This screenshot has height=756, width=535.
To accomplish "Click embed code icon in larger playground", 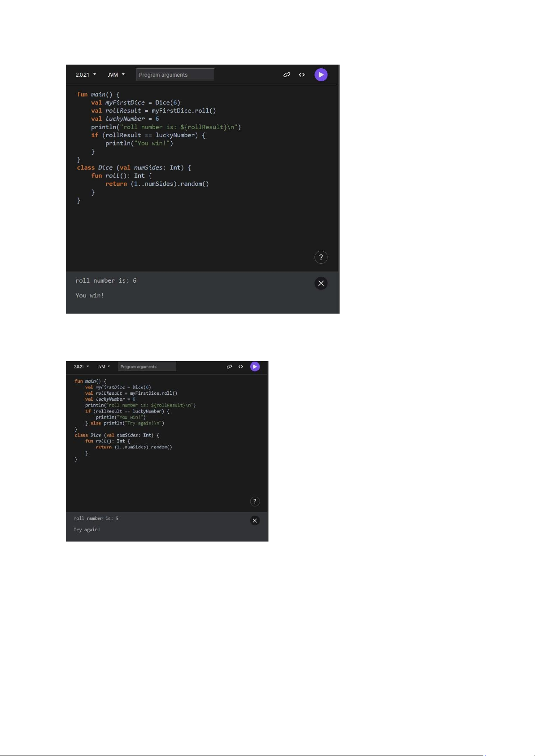I will [302, 75].
